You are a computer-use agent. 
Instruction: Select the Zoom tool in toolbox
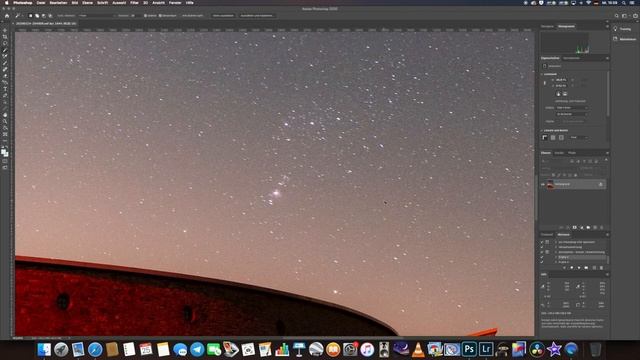click(x=5, y=121)
